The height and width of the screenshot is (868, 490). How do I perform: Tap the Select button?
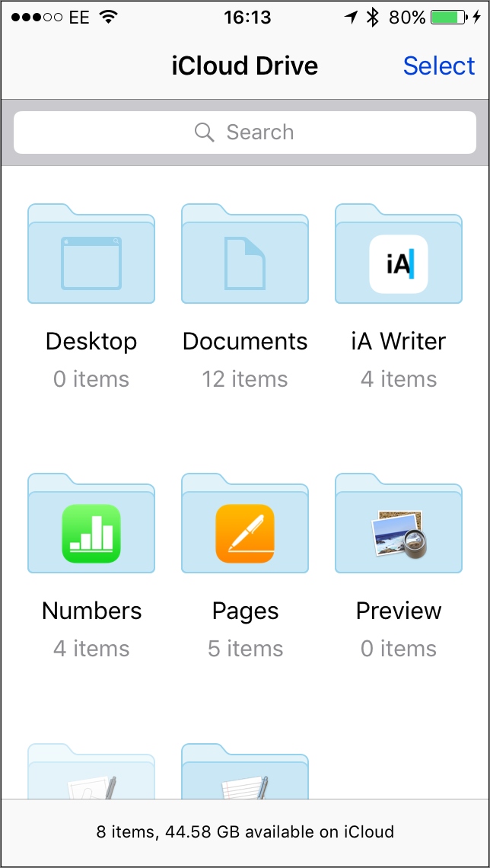click(439, 66)
